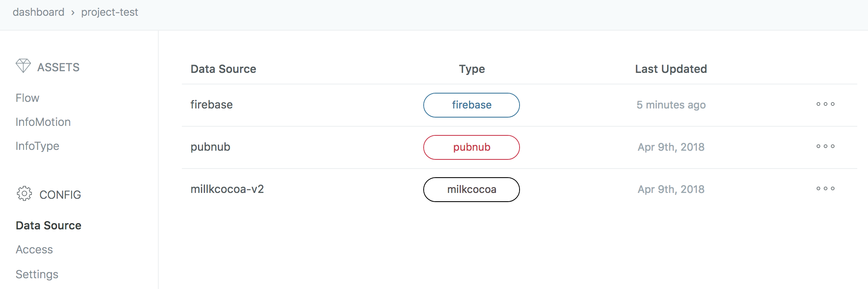Screen dimensions: 868x289
Task: Select InfoType in the sidebar
Action: (x=37, y=146)
